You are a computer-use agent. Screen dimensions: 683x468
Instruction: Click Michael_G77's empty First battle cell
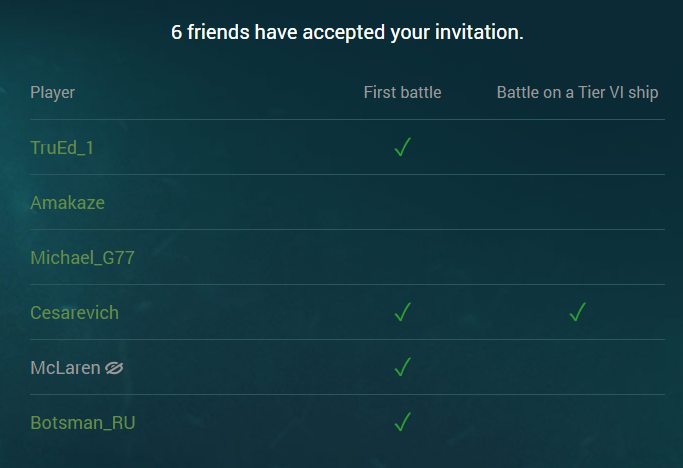[x=402, y=257]
